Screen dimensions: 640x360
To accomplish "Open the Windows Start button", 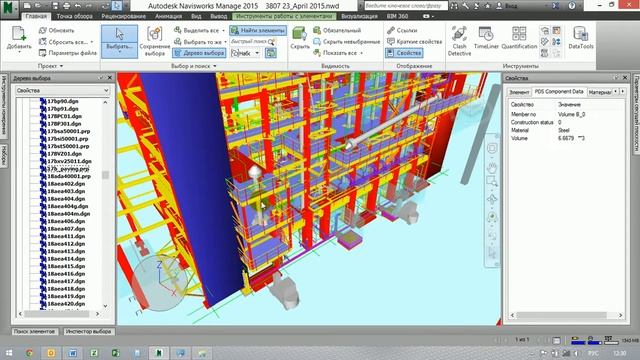I will 9,353.
